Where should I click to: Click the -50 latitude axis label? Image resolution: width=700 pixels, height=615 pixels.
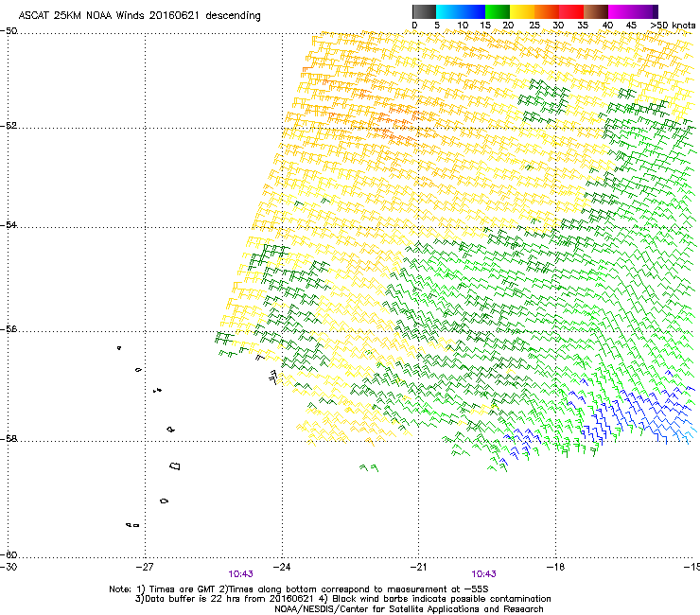coord(9,31)
